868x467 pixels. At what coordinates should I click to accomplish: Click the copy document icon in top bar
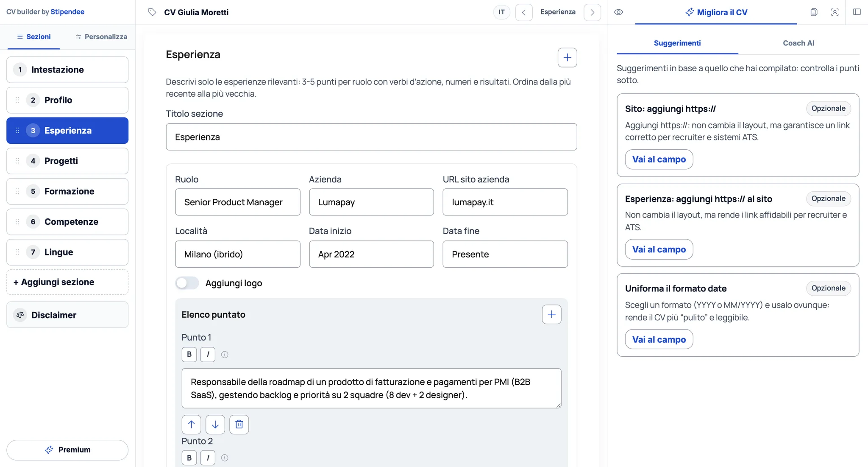click(814, 12)
